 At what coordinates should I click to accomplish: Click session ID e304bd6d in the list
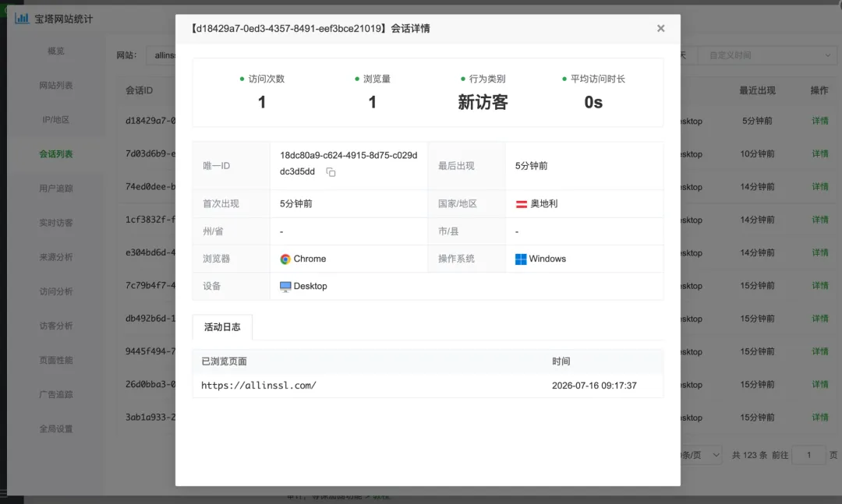point(150,252)
